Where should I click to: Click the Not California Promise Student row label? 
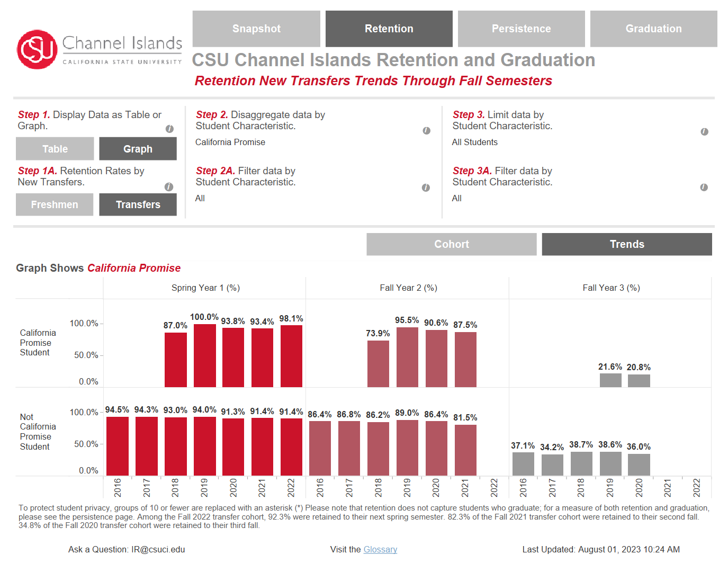coord(38,432)
